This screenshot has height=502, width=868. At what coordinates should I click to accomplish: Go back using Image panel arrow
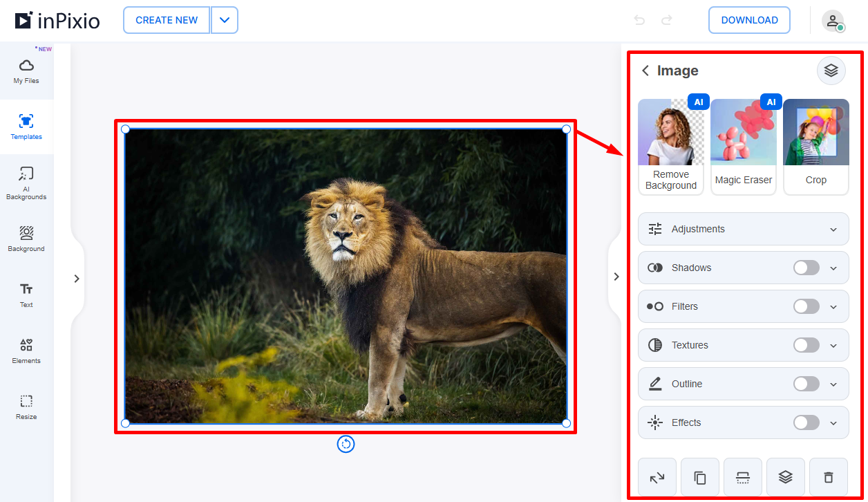[x=645, y=71]
